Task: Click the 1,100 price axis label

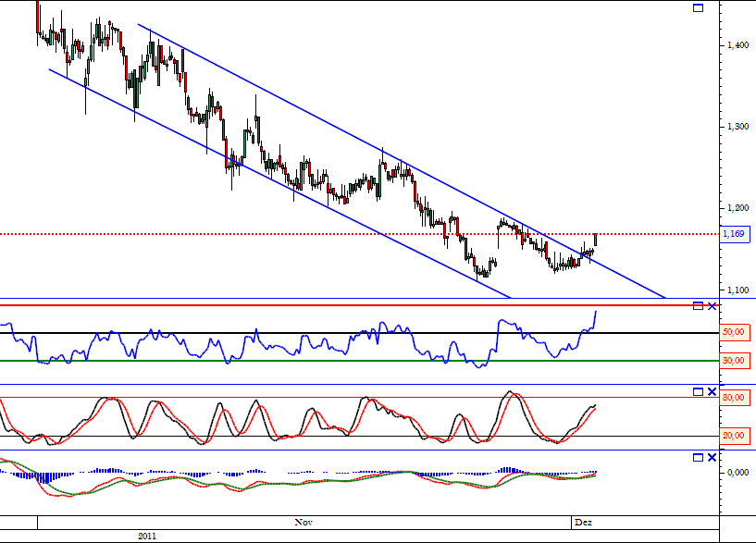Action: (738, 290)
